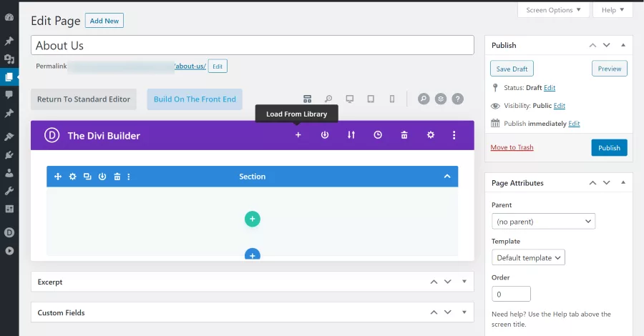Open the Pages sidebar icon
This screenshot has width=644, height=336.
click(9, 76)
